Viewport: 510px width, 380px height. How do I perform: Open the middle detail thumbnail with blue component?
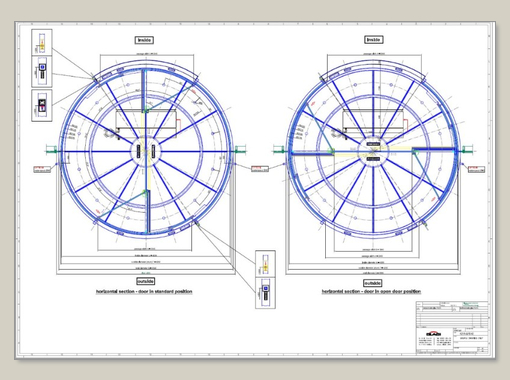[42, 72]
